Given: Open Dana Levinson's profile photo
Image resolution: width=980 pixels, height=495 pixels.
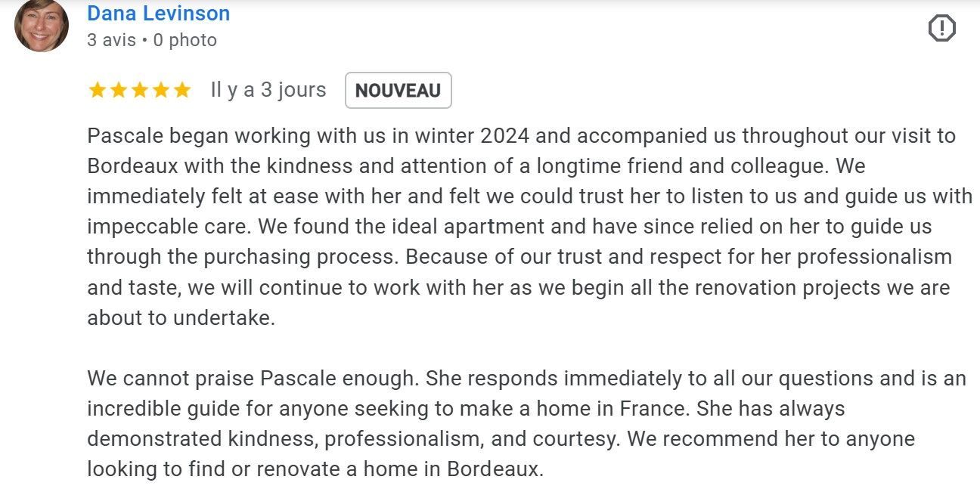Looking at the screenshot, I should click(42, 25).
